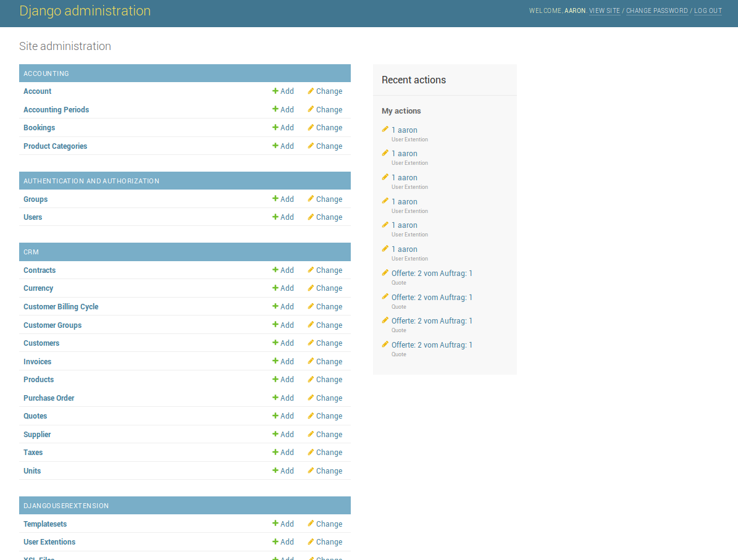Open the Taxes model list

click(x=33, y=452)
